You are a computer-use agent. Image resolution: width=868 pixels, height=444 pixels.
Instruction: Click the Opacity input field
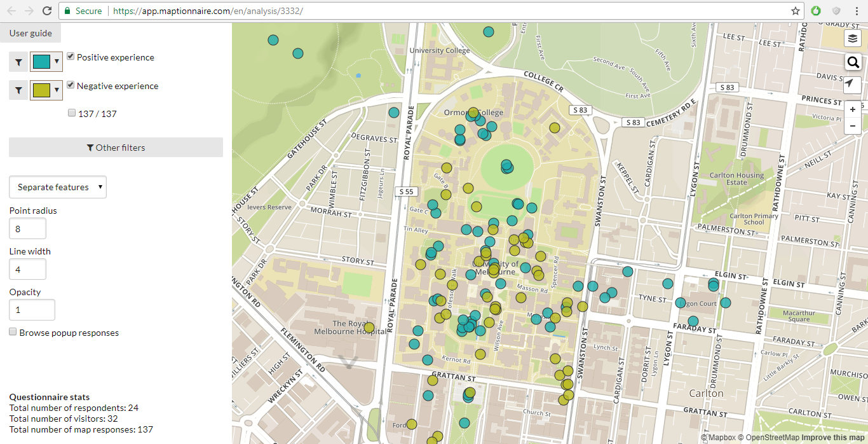32,310
